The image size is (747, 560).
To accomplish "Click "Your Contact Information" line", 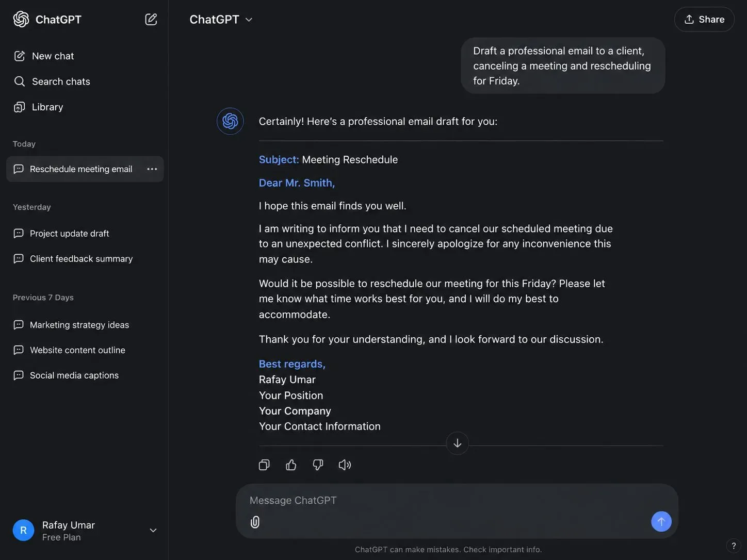I will tap(320, 426).
